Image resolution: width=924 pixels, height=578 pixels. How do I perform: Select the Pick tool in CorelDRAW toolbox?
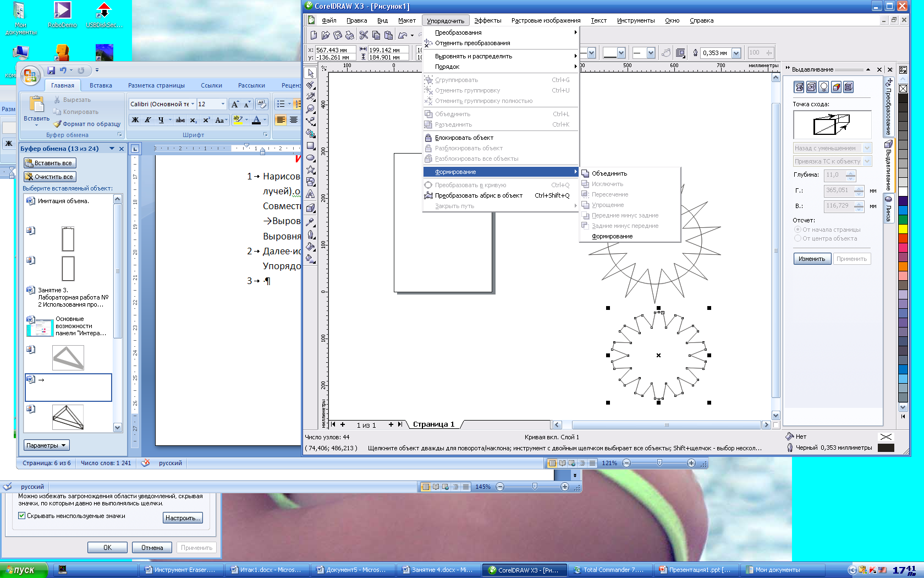[311, 73]
